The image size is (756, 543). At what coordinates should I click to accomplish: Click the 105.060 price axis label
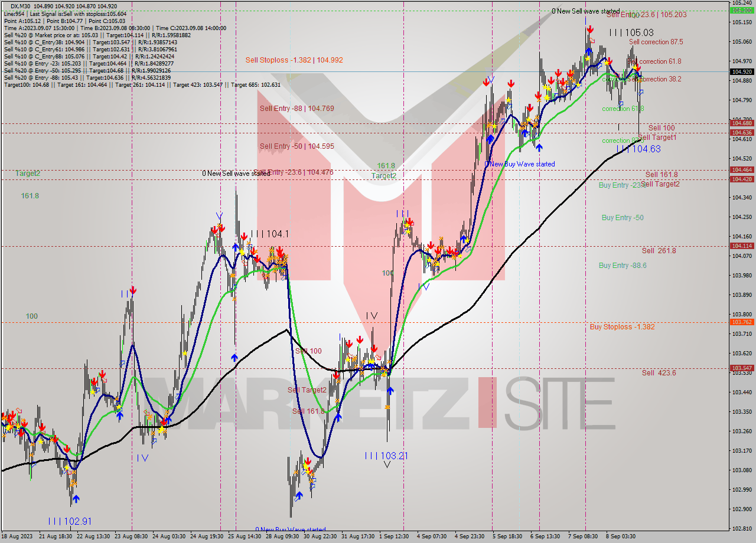741,42
